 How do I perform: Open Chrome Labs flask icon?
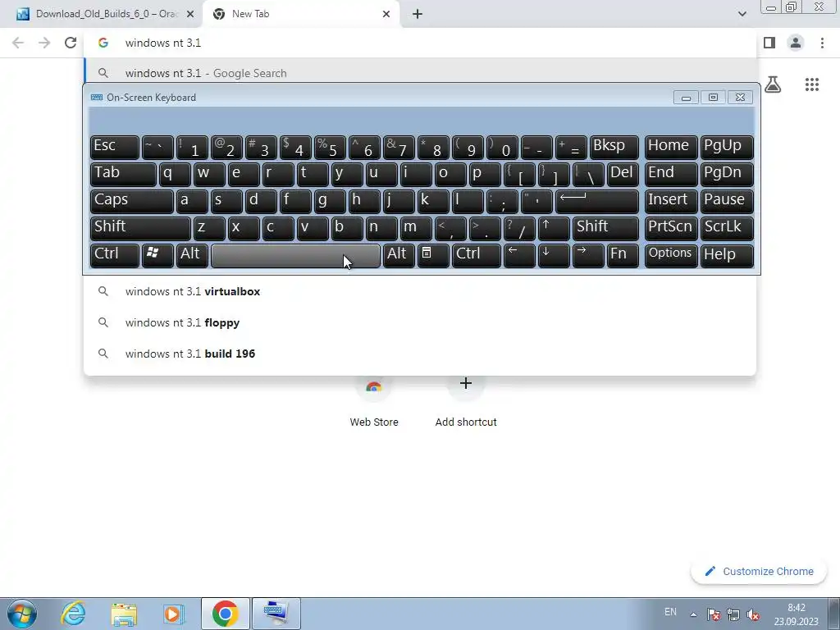pyautogui.click(x=773, y=84)
